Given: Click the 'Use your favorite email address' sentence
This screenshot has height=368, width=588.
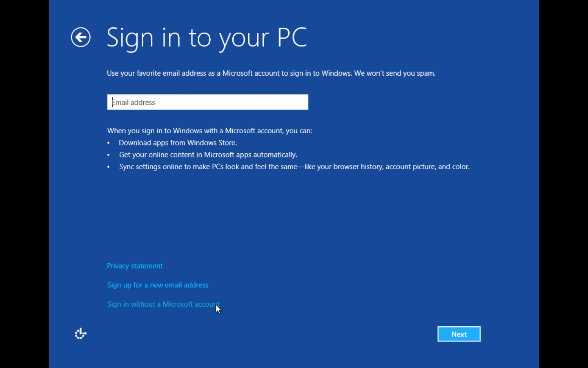Looking at the screenshot, I should click(x=271, y=73).
